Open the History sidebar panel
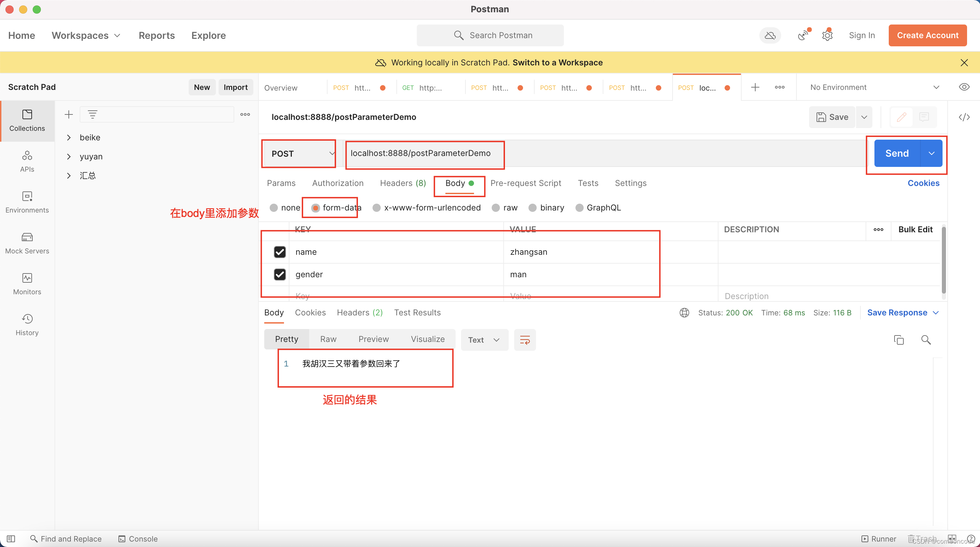This screenshot has height=547, width=980. [27, 325]
